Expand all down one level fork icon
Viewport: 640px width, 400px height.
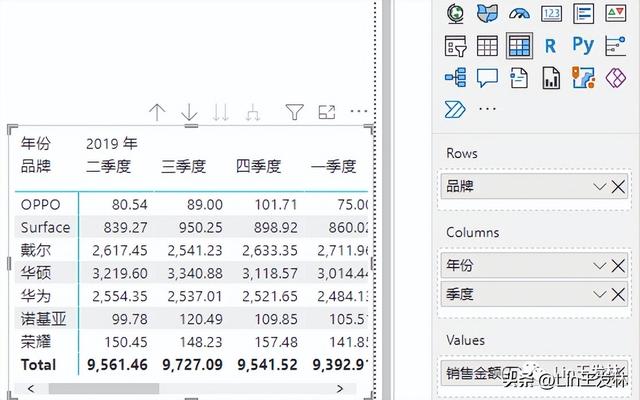253,112
